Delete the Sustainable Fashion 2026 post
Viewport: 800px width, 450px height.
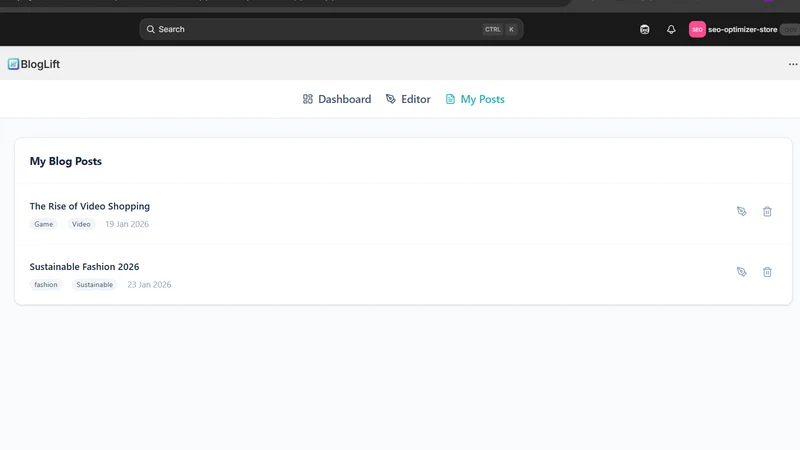pos(767,272)
